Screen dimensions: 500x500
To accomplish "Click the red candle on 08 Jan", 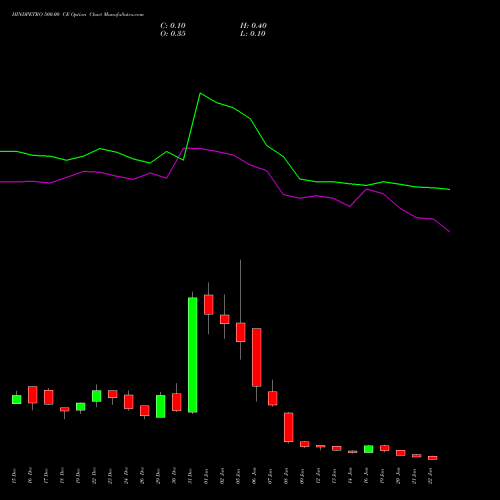I will pos(289,427).
